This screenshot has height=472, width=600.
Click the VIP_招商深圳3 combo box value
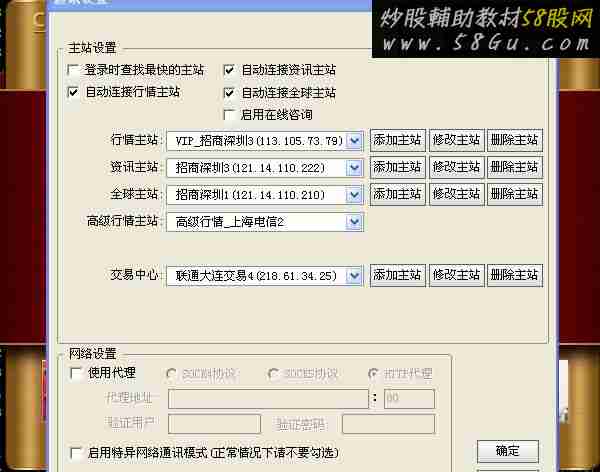point(257,141)
